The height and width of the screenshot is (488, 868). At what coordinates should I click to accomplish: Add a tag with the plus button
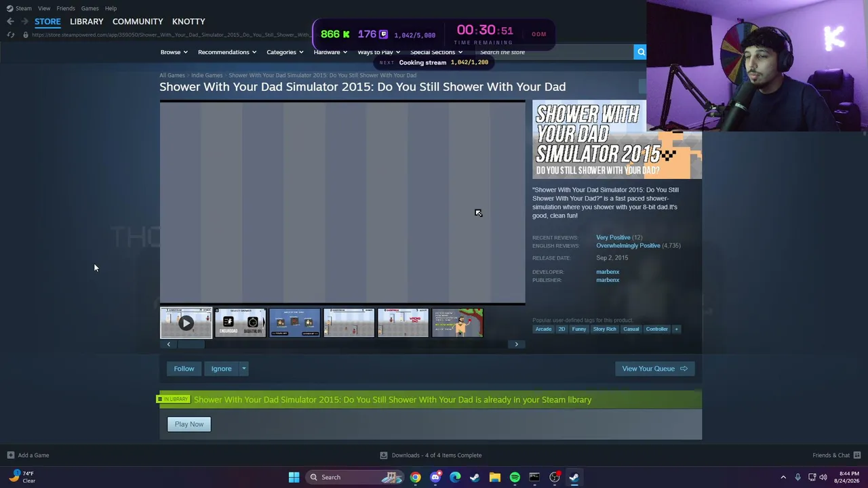[676, 329]
